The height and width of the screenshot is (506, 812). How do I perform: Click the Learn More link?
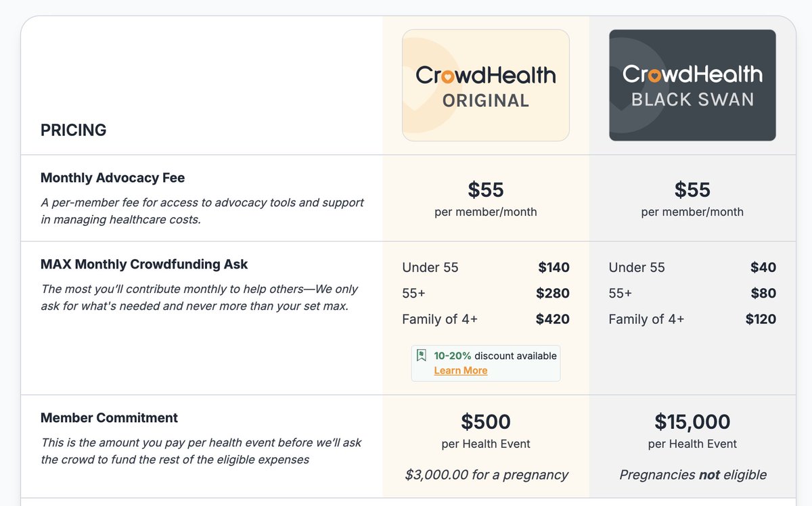[460, 371]
